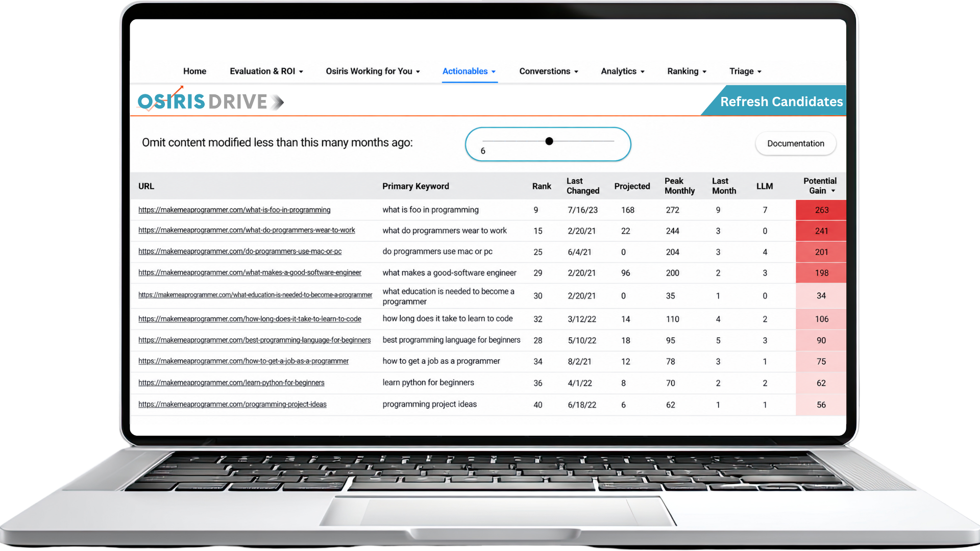
Task: Click the Last Changed date 3/12/22
Action: 582,319
